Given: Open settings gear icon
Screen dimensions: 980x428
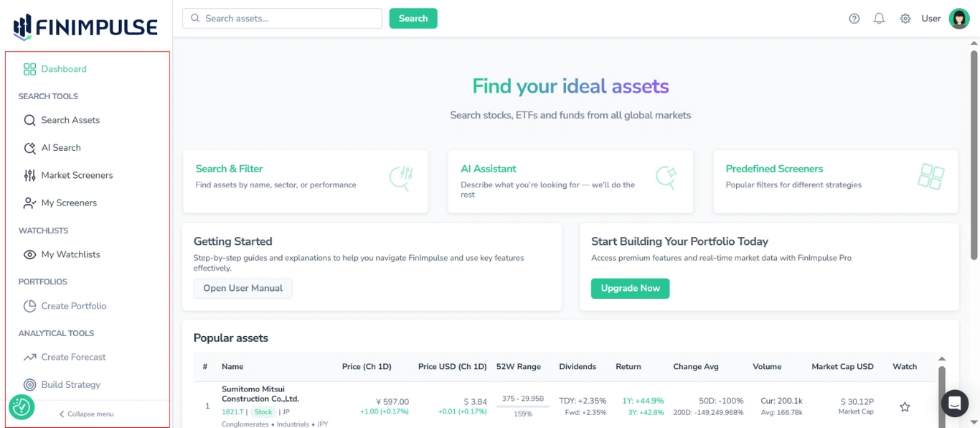Looking at the screenshot, I should [x=905, y=19].
